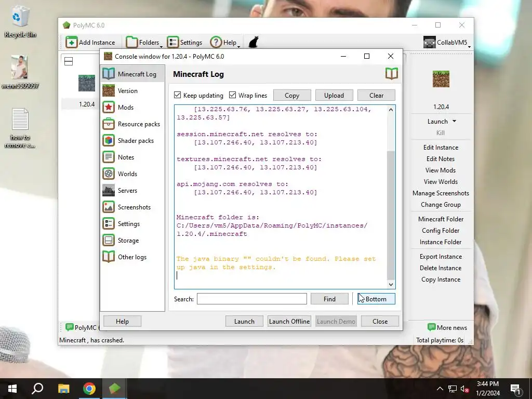Click Change Group in right panel
Screen dimensions: 532x399
[441, 205]
